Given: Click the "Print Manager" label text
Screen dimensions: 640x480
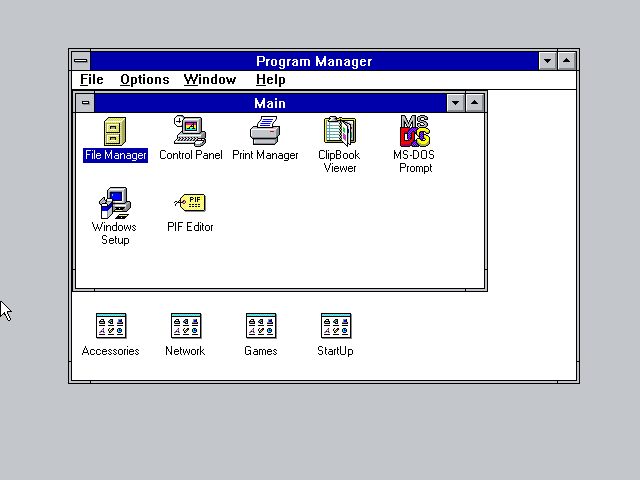Looking at the screenshot, I should coord(265,155).
